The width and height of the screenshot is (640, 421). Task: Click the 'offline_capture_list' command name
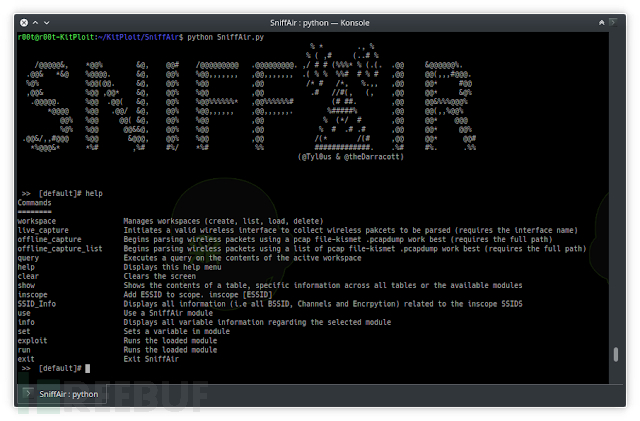[60, 249]
